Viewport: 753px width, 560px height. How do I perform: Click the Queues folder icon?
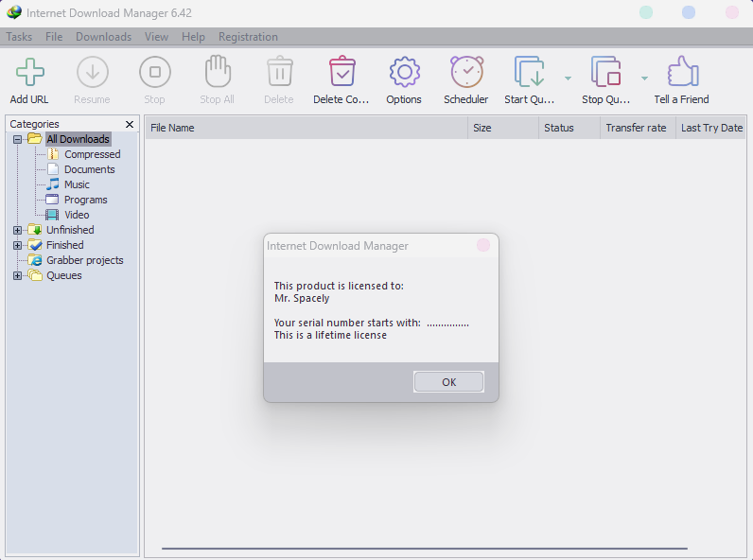[x=35, y=275]
